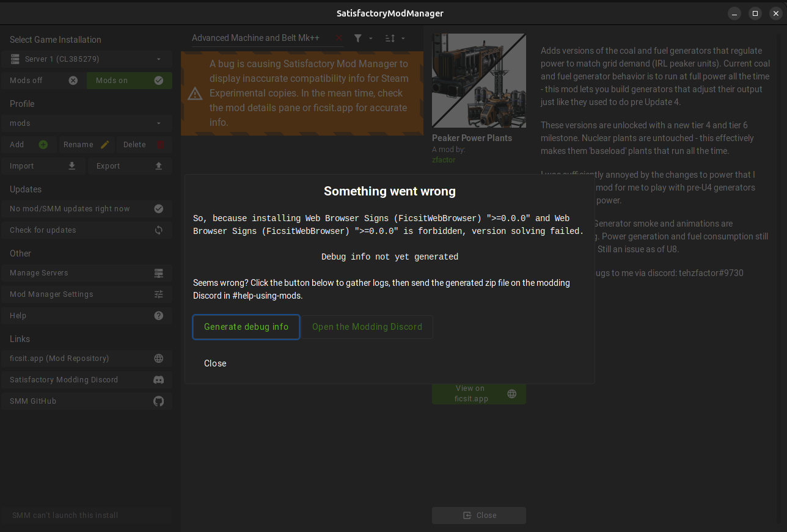Screen dimensions: 787x532
Task: Click 'Generate debug info'
Action: click(x=246, y=327)
